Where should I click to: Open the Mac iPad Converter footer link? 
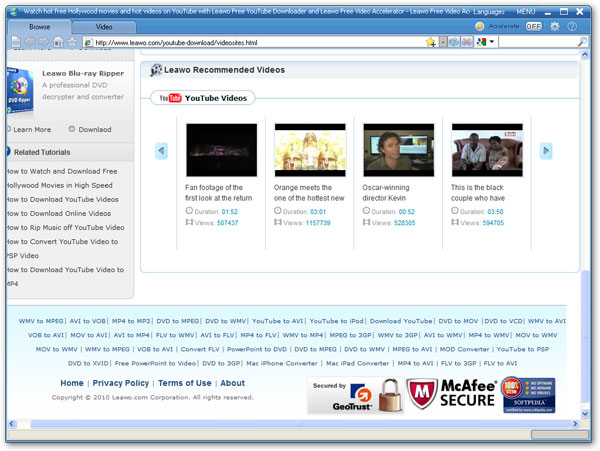(357, 363)
